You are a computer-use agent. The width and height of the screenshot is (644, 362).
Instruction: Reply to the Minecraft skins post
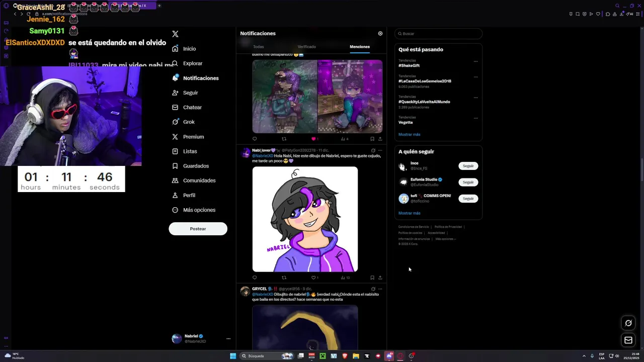(x=255, y=139)
